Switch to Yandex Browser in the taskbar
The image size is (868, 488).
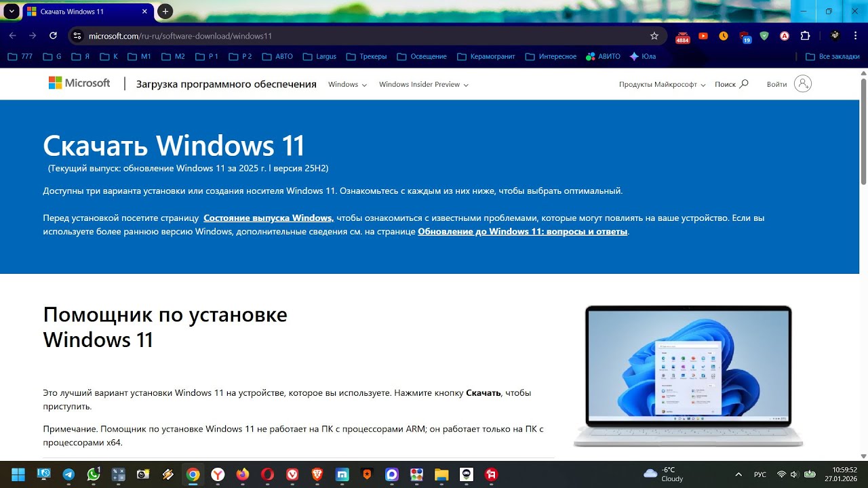click(x=218, y=474)
